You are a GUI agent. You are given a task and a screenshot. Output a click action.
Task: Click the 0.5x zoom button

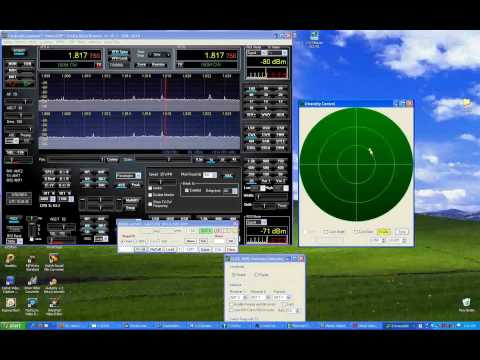point(199,160)
